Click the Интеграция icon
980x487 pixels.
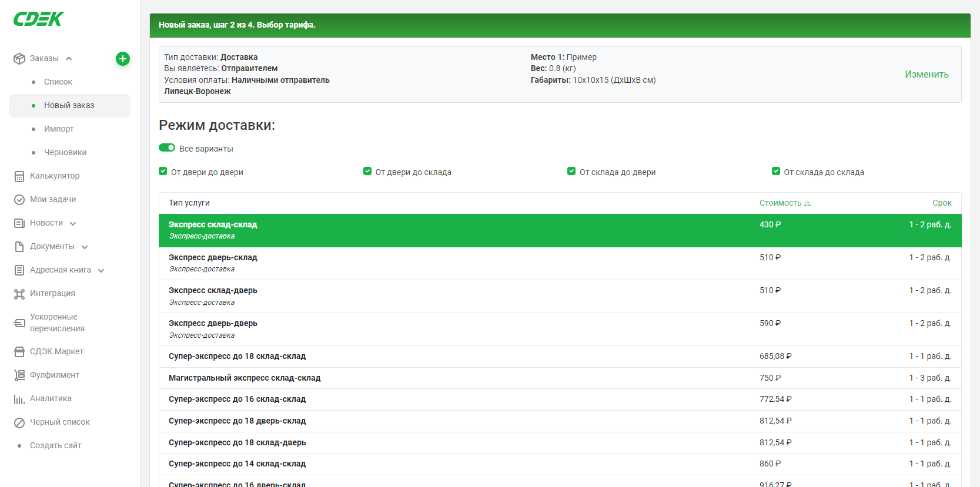(x=19, y=294)
